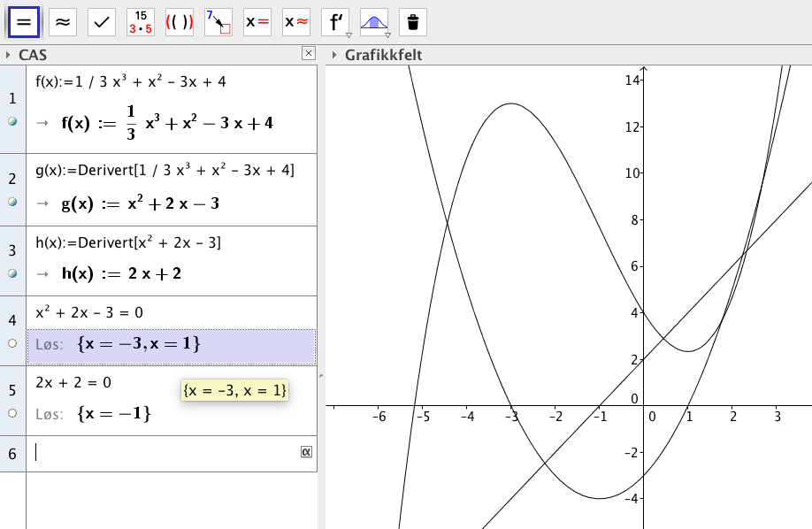Open dropdown arrow under Derivative tool
The image size is (812, 529).
pos(349,35)
